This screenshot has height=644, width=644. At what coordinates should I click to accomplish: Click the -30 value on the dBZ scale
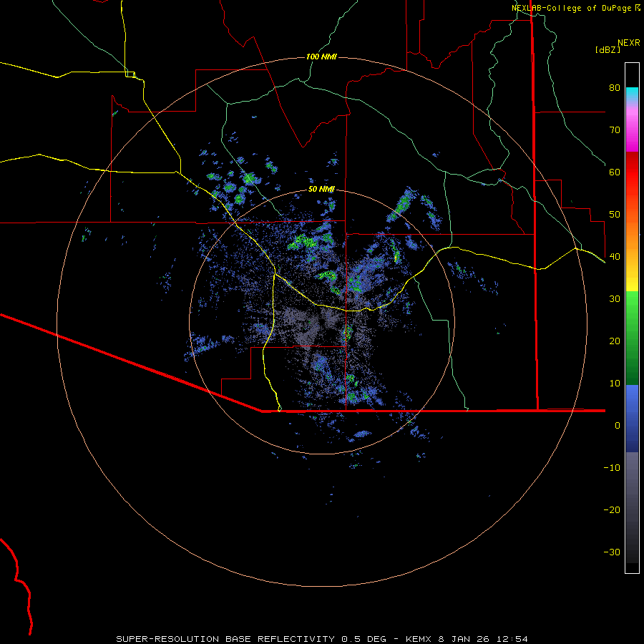click(x=612, y=552)
